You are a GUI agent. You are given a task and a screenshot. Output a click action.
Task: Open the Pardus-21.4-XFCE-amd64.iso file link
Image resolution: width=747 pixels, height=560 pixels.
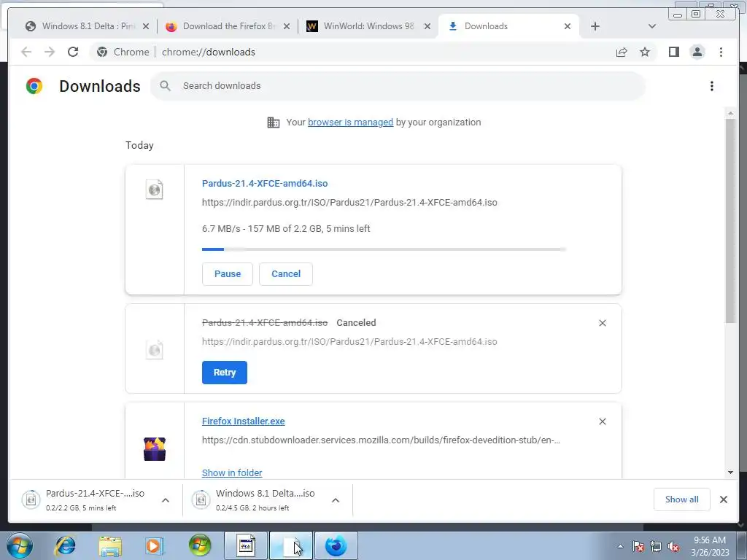point(265,183)
